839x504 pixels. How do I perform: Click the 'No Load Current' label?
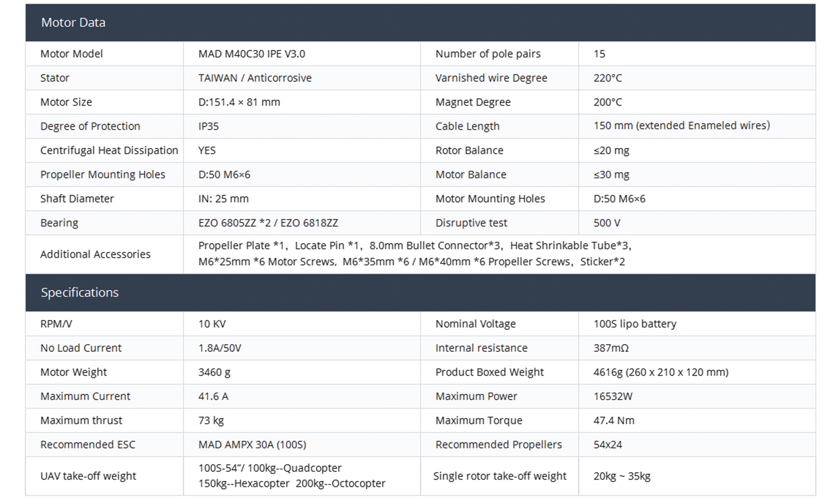click(81, 348)
